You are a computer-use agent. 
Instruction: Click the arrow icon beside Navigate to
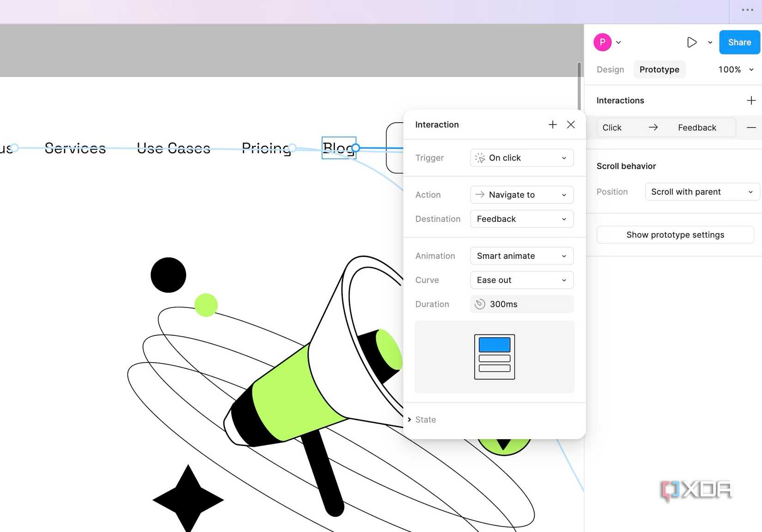point(480,195)
